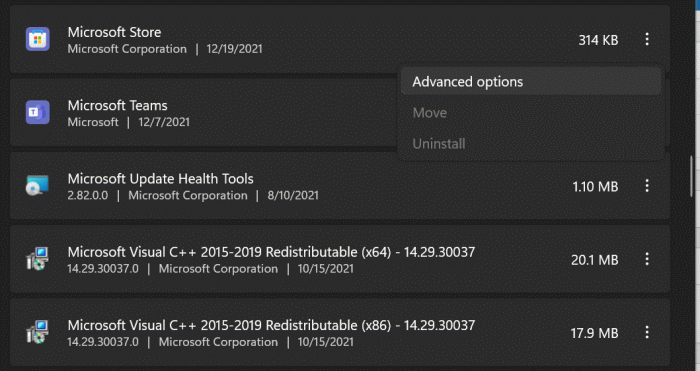
Task: Click the vertical scrollbar thumb on the right
Action: (x=692, y=176)
